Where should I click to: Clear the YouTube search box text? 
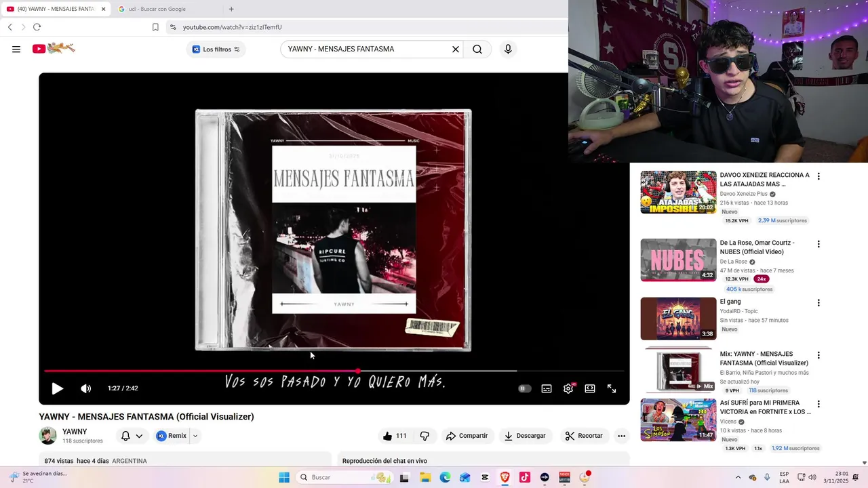pos(456,49)
